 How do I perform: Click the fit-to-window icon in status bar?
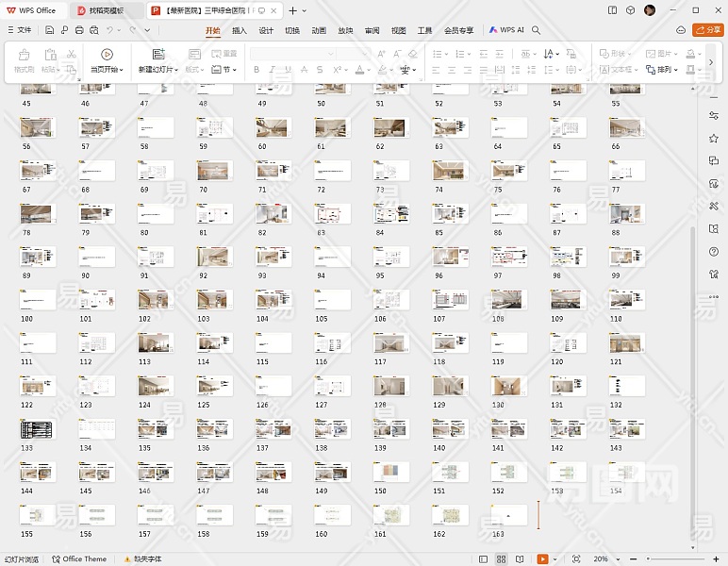[576, 559]
